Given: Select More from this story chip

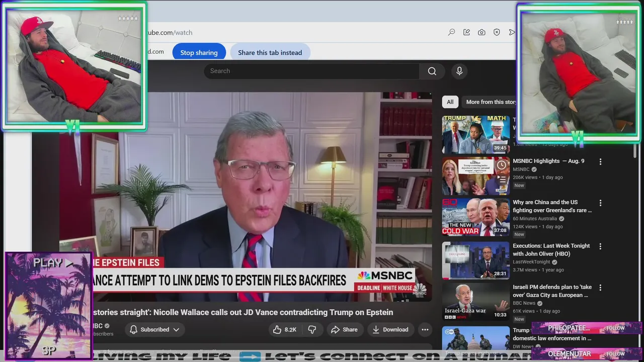Looking at the screenshot, I should click(x=491, y=102).
